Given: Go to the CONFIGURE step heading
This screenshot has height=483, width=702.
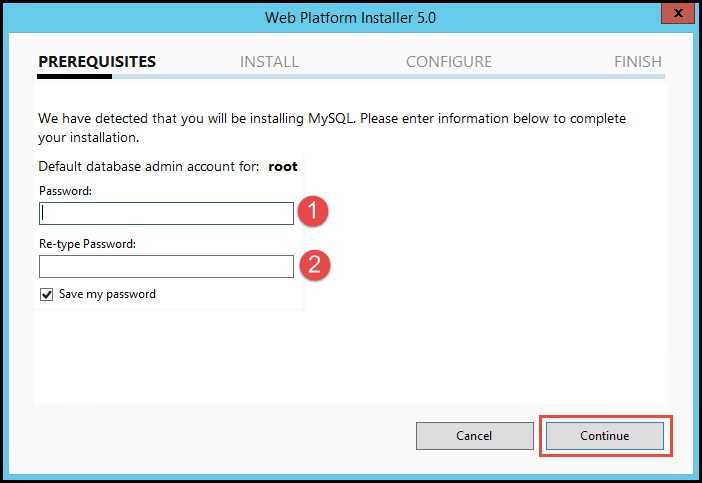Looking at the screenshot, I should [x=449, y=62].
